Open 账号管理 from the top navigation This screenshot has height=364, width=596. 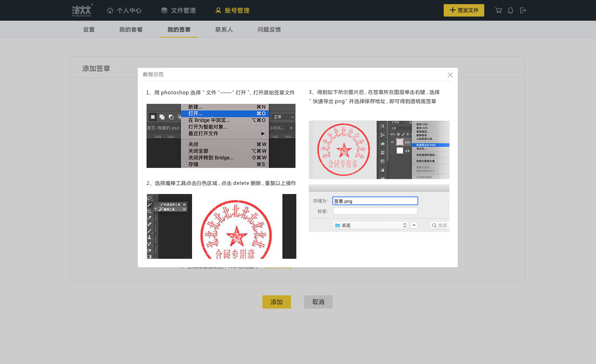[232, 10]
